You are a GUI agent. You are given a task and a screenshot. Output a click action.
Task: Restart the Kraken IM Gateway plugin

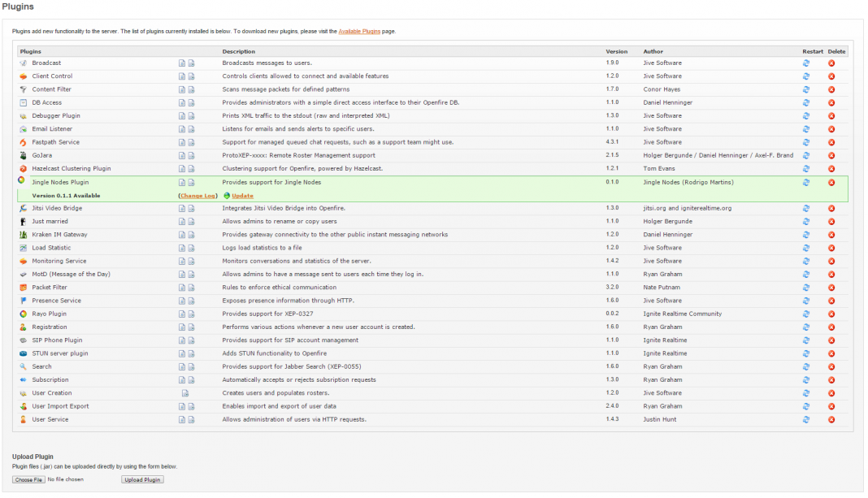tap(806, 235)
